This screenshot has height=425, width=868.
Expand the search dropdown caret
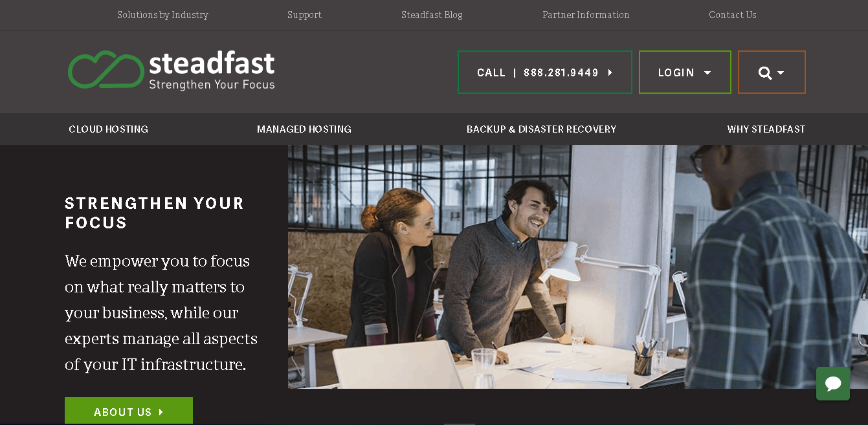coord(781,73)
